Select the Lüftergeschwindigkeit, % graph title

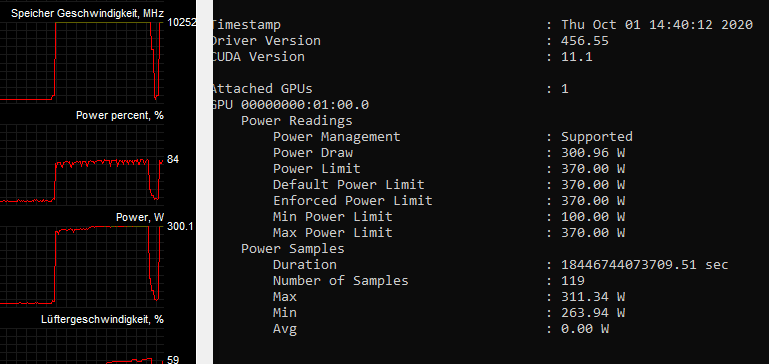click(102, 319)
